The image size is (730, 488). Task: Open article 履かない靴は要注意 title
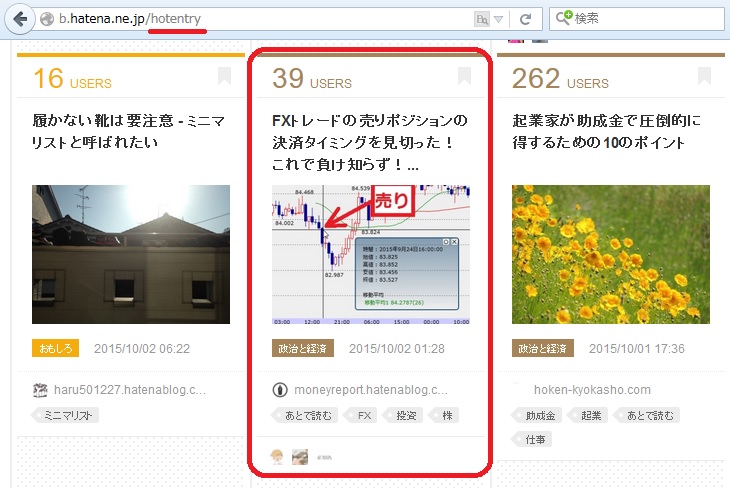click(x=128, y=131)
